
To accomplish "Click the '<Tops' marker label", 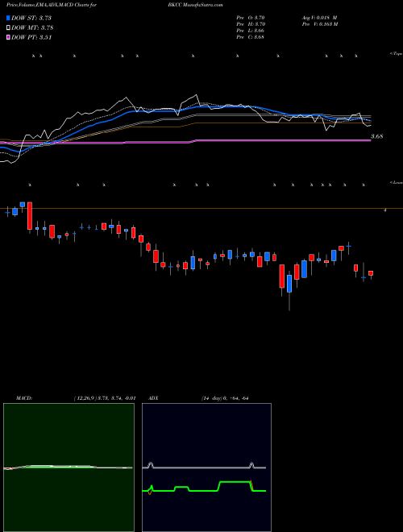I will tap(397, 54).
